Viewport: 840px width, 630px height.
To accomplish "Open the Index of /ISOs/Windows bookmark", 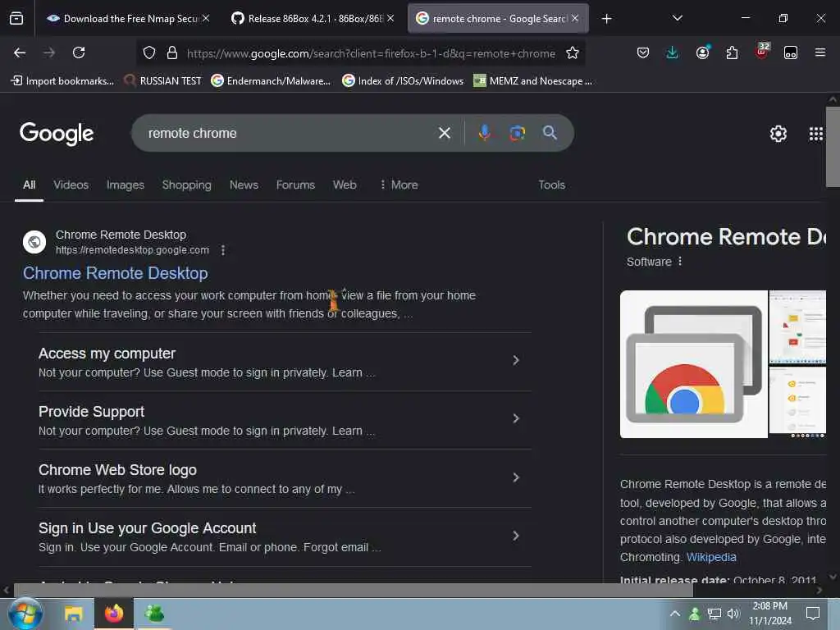I will [x=403, y=81].
